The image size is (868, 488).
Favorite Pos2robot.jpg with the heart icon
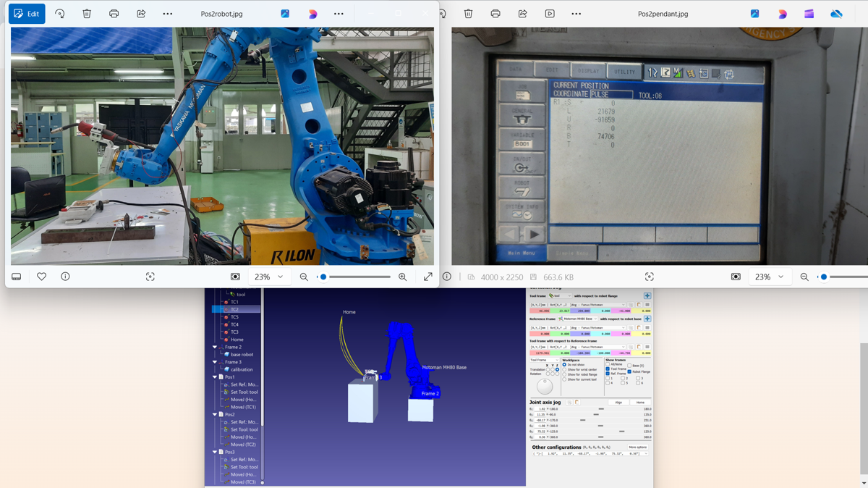point(41,277)
